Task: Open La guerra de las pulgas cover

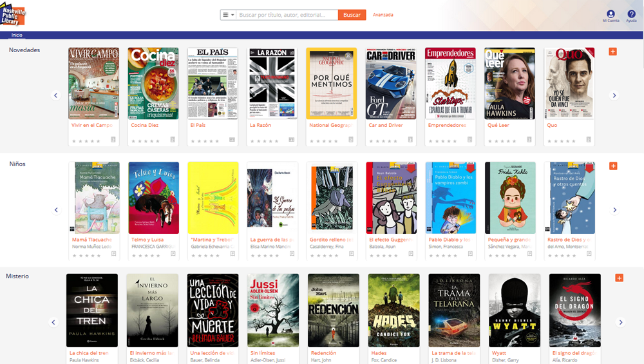Action: pyautogui.click(x=272, y=198)
